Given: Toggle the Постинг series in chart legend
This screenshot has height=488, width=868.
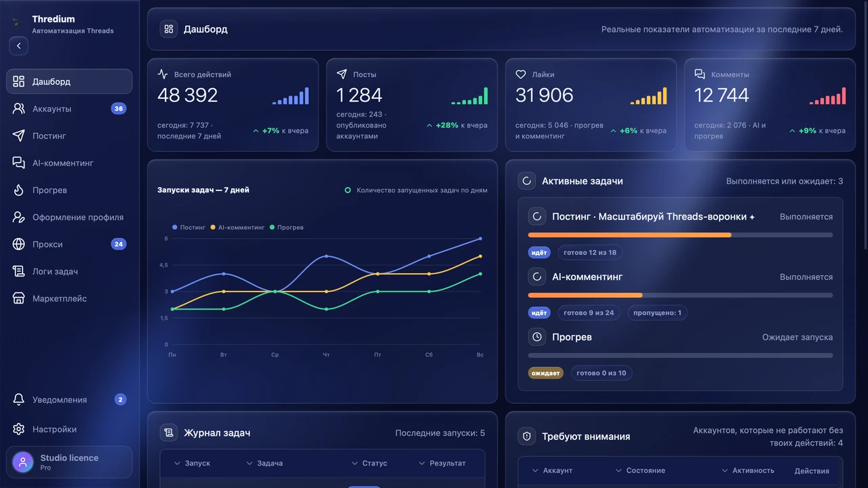Looking at the screenshot, I should tap(189, 228).
